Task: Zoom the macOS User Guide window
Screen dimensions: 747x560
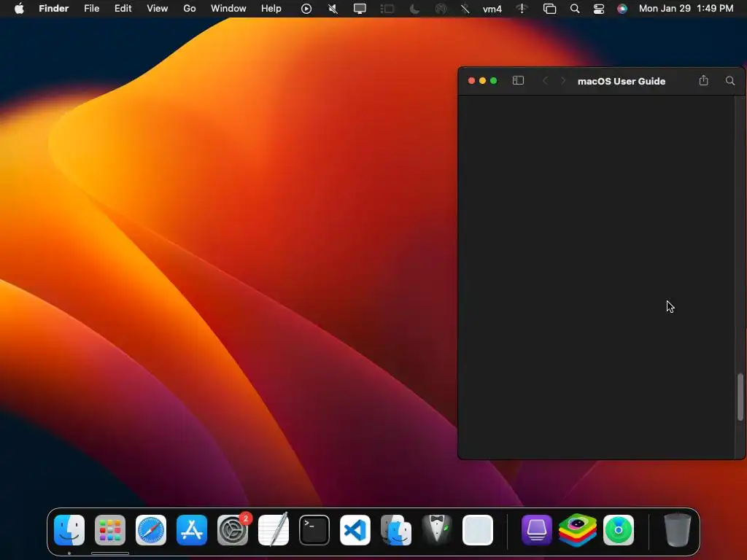Action: (x=494, y=81)
